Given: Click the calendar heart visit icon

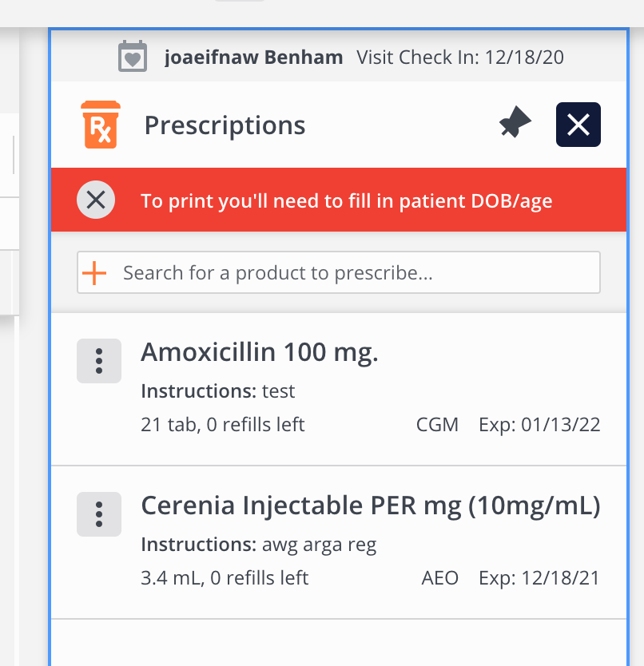Looking at the screenshot, I should coord(133,57).
